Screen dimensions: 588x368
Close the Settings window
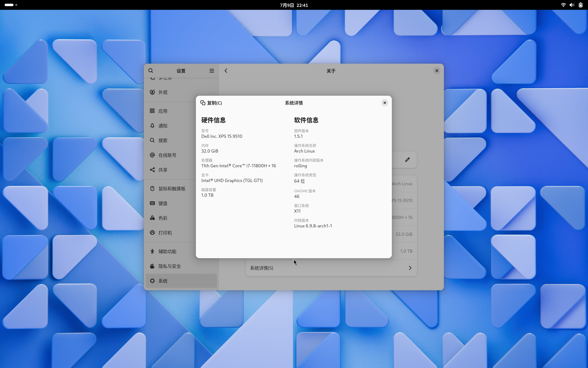pos(437,71)
